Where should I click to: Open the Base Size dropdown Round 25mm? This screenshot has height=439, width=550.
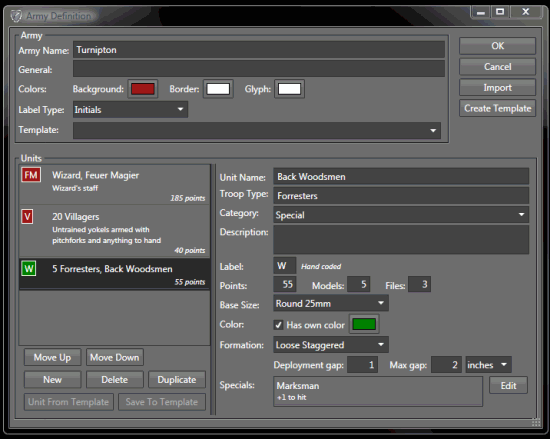click(x=331, y=303)
